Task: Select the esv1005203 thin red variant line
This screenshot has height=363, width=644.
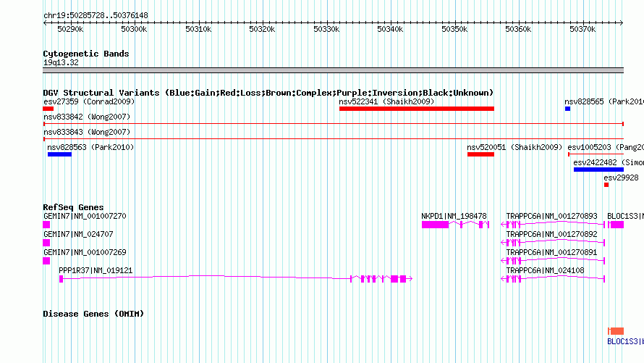Action: point(596,154)
